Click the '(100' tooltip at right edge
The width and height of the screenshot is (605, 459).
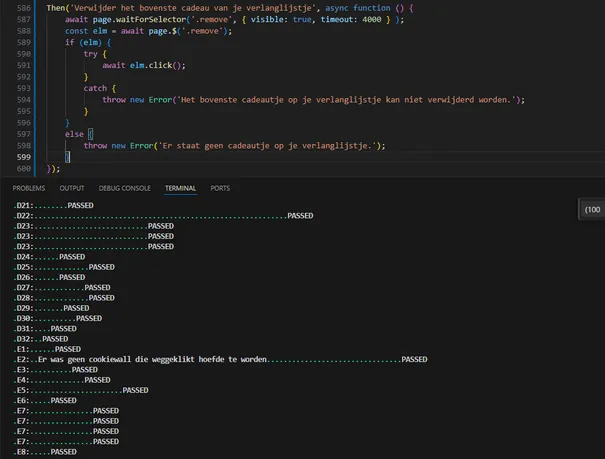(x=592, y=210)
